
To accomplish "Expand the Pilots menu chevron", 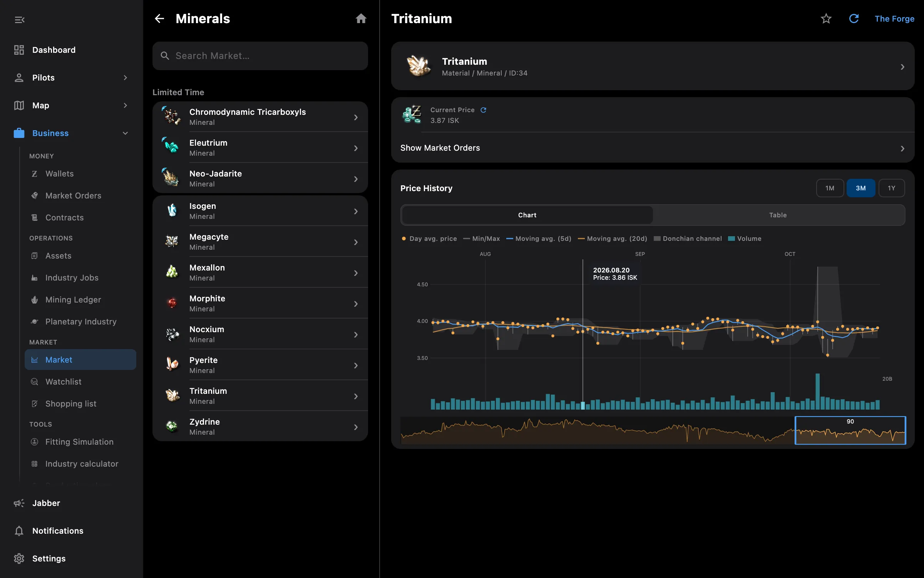I will point(125,77).
